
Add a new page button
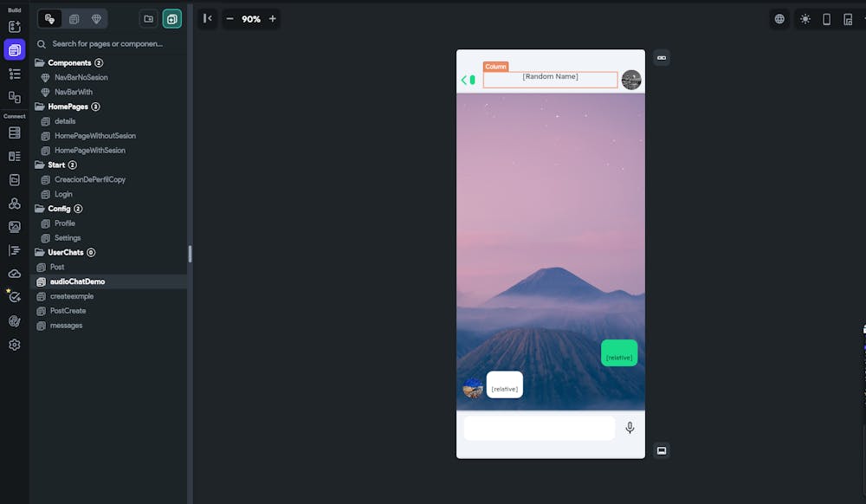[172, 19]
